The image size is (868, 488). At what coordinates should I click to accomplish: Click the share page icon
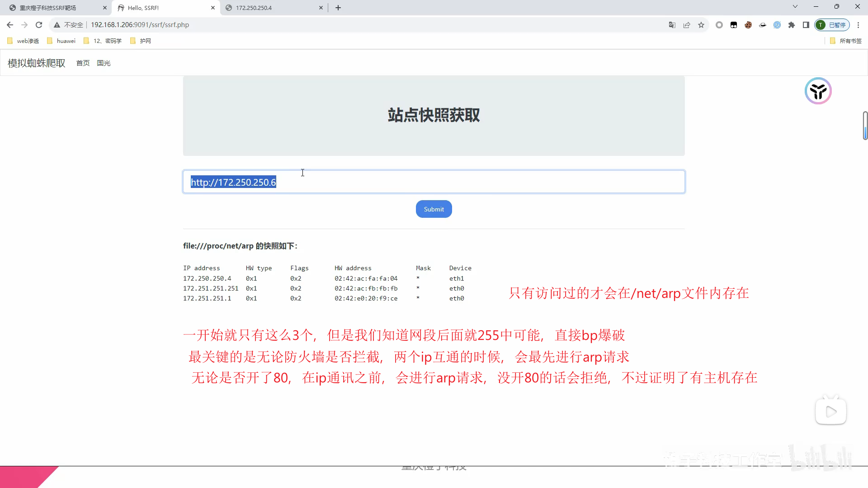tap(687, 25)
